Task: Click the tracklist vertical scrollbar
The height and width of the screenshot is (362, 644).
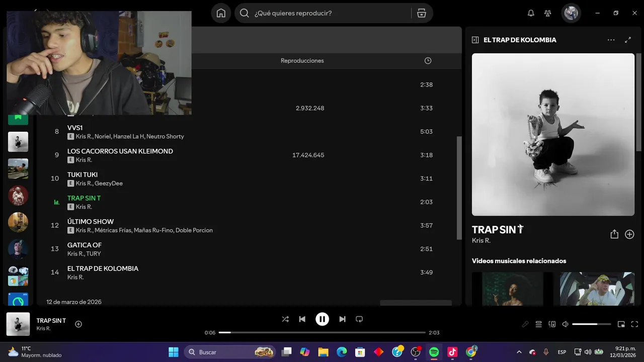Action: 459,188
